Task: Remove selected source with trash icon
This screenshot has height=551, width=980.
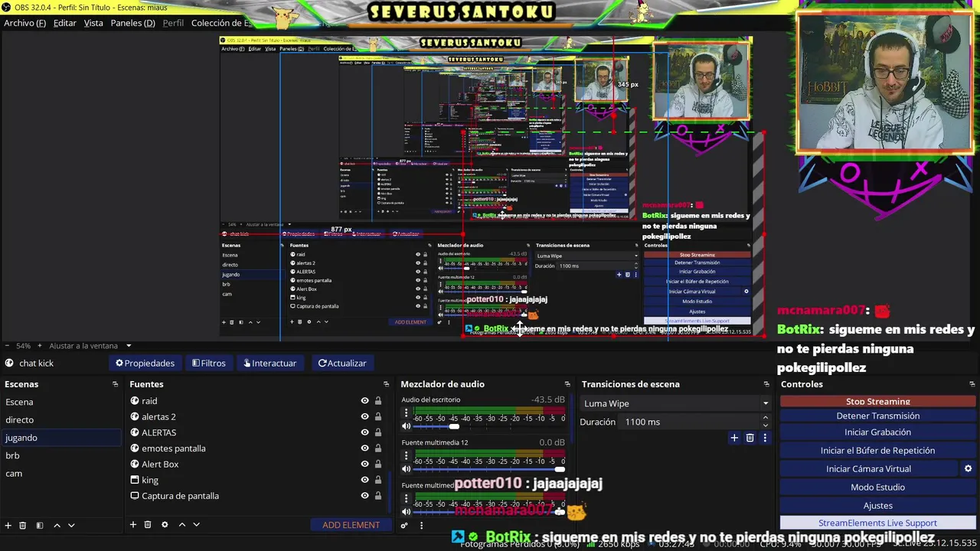Action: click(x=148, y=525)
